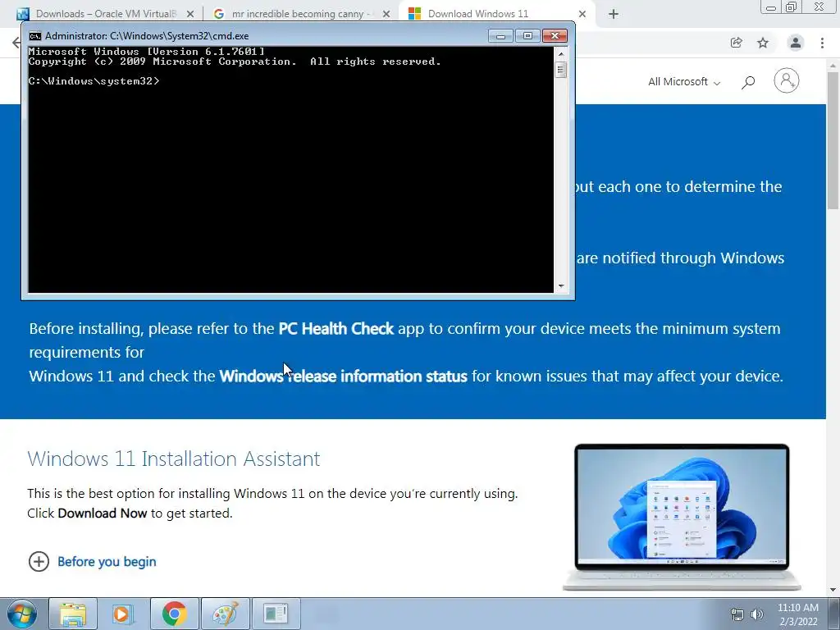Viewport: 840px width, 630px height.
Task: Open a new Chrome tab
Action: coord(614,14)
